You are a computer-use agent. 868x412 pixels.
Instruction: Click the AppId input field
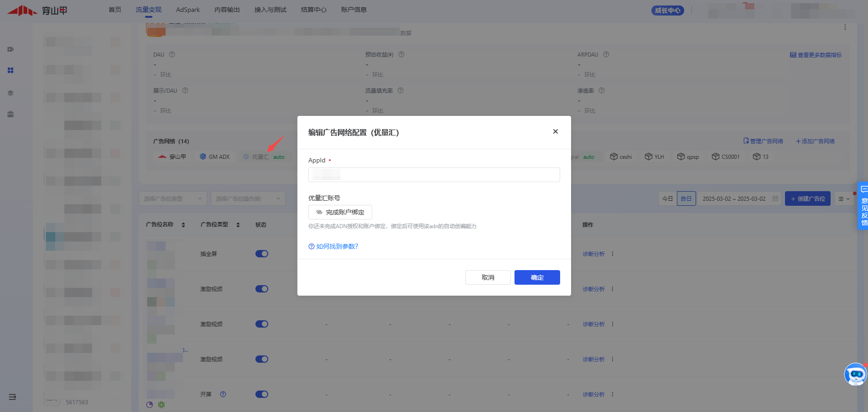coord(434,175)
